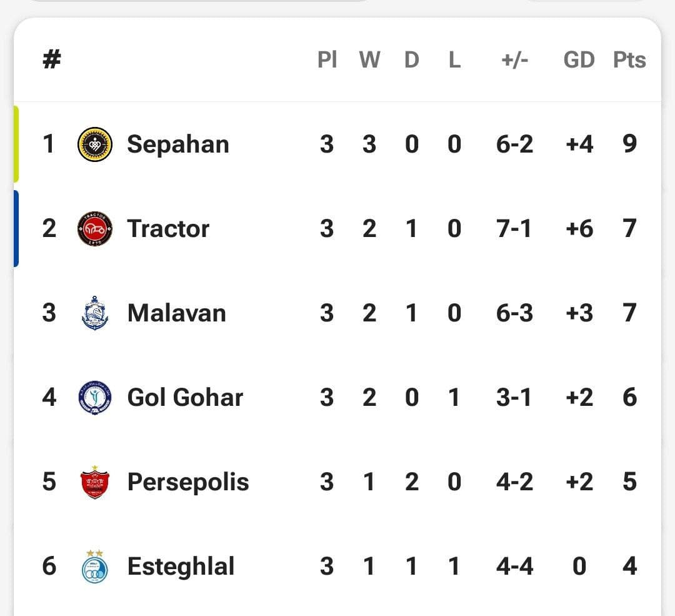The width and height of the screenshot is (675, 616).
Task: Open the Sepahan club crest icon
Action: click(x=95, y=144)
